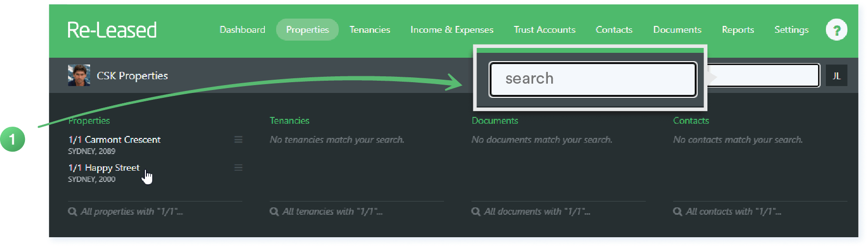This screenshot has width=868, height=247.
Task: Show all documents with "1/1"
Action: pyautogui.click(x=537, y=211)
